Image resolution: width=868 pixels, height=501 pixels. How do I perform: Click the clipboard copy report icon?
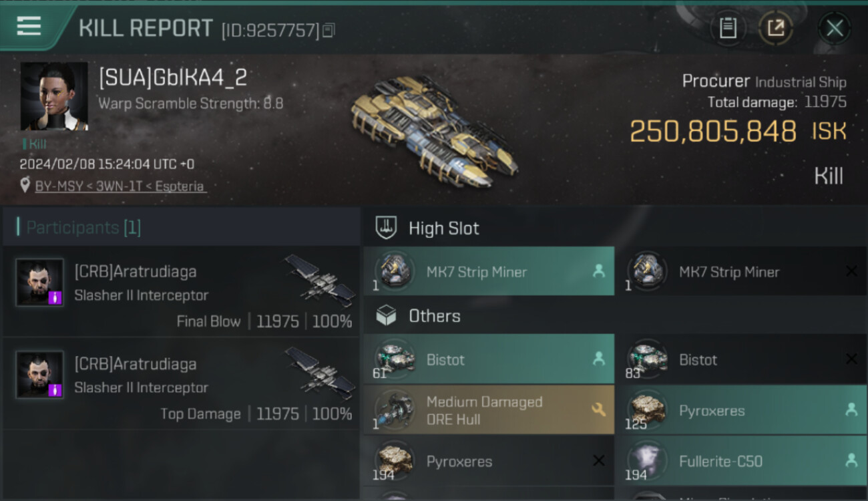pos(728,28)
